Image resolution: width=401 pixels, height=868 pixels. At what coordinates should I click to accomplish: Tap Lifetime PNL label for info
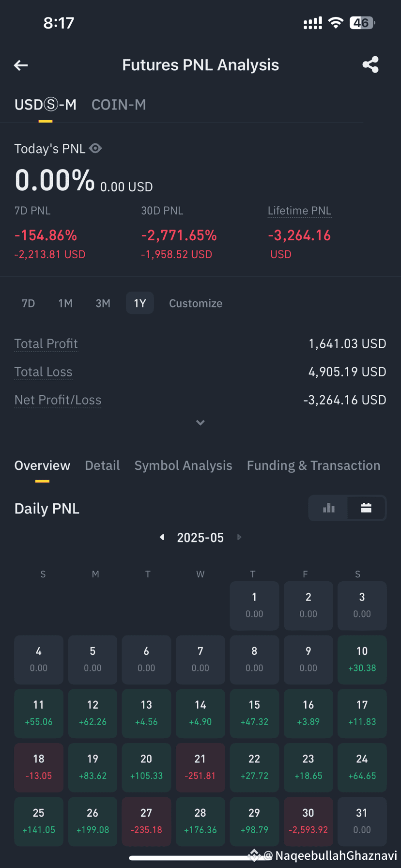coord(299,211)
